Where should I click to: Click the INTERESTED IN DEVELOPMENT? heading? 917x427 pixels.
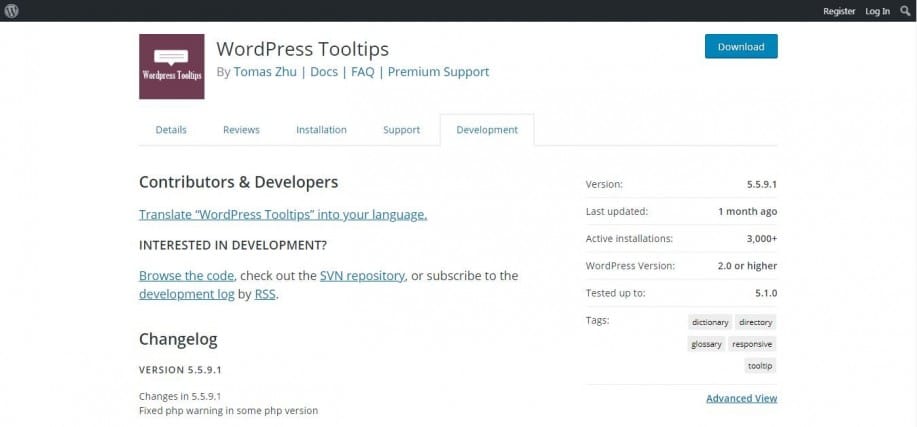point(233,245)
